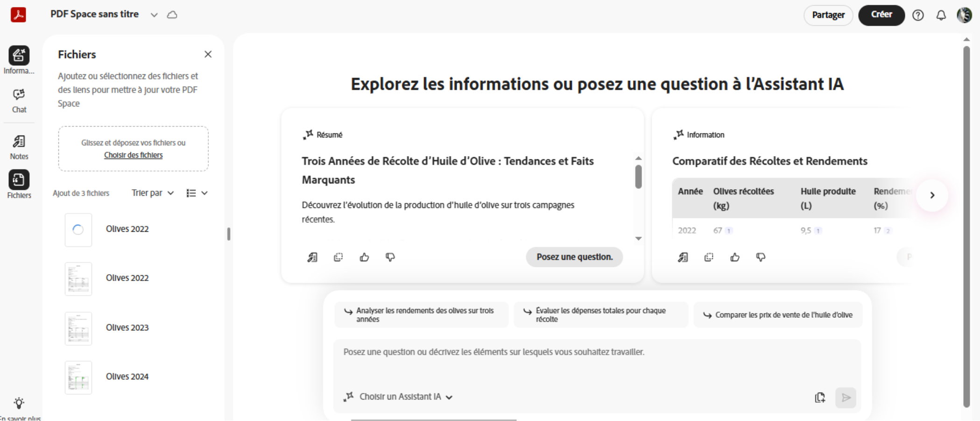Open the notifications bell
This screenshot has width=980, height=421.
(x=941, y=15)
